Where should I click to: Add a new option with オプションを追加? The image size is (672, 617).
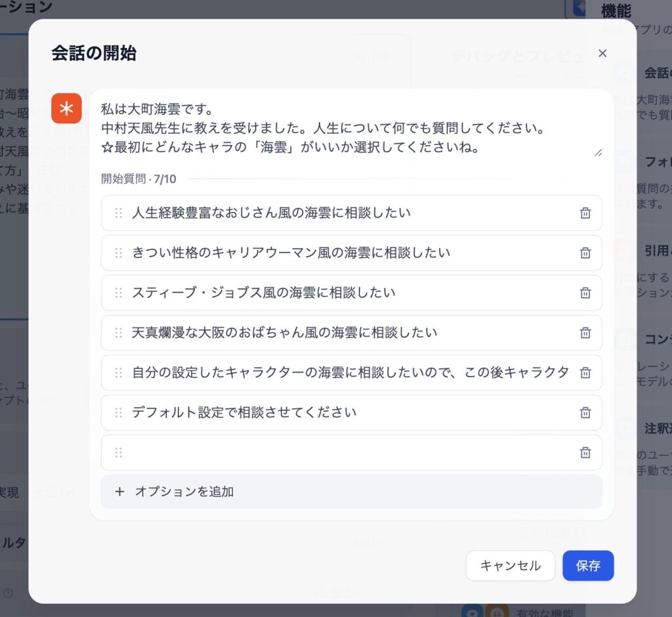point(352,492)
